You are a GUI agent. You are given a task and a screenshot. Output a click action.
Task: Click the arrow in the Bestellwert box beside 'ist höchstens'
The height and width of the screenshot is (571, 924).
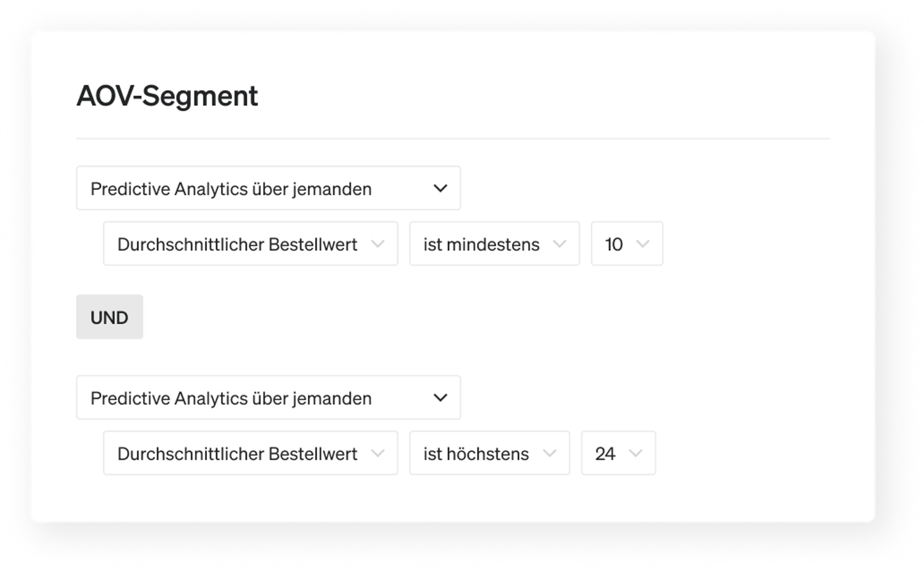[378, 453]
